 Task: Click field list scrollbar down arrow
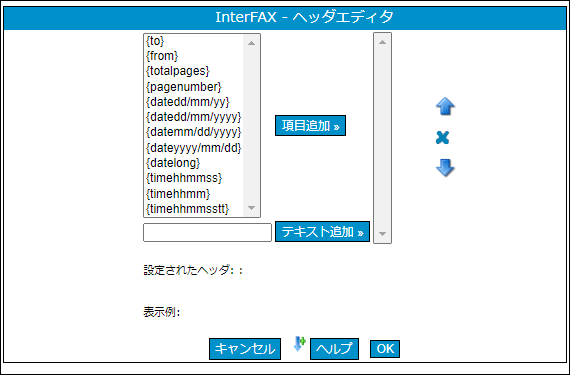251,208
